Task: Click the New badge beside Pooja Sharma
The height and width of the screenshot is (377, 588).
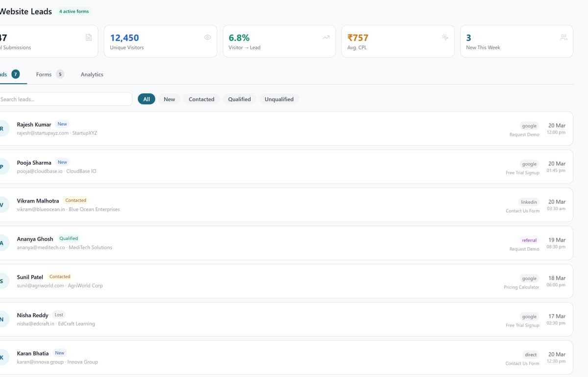Action: pos(62,162)
